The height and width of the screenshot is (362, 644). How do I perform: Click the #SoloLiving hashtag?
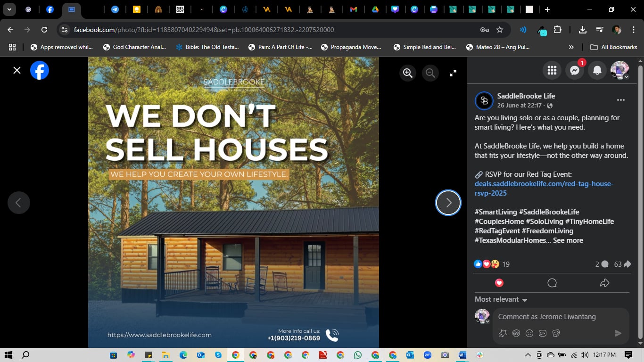[545, 222]
